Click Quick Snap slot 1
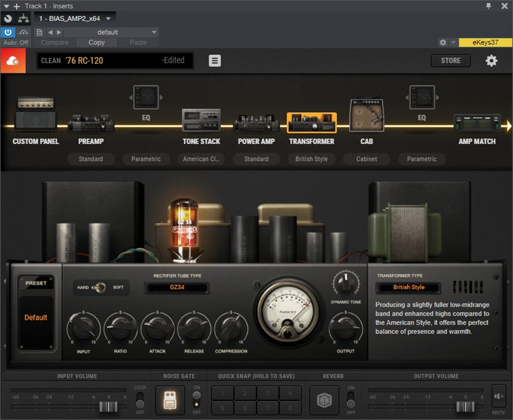Screen dimensions: 513x420 222,393
